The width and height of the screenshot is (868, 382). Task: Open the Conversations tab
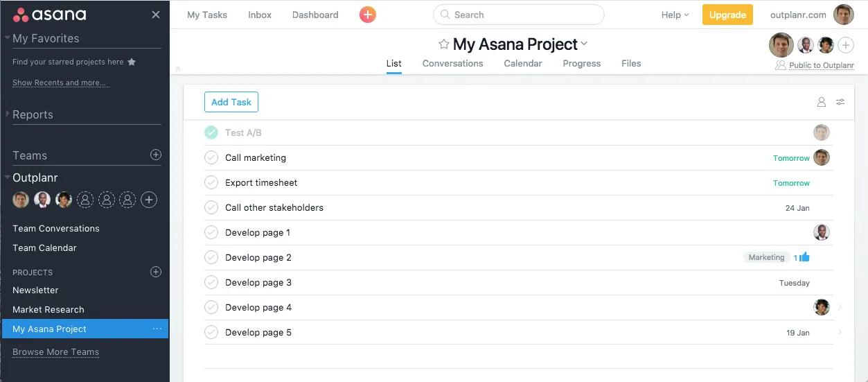click(453, 63)
